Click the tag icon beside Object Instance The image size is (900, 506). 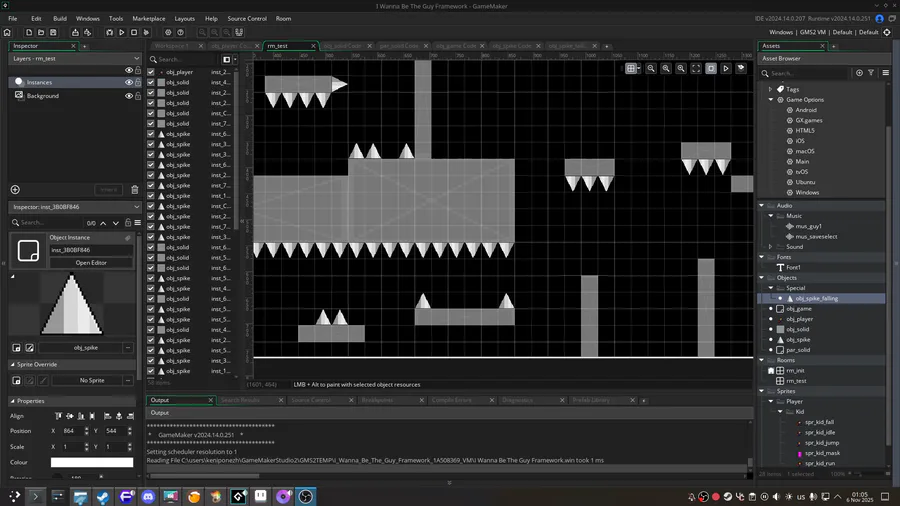point(127,238)
